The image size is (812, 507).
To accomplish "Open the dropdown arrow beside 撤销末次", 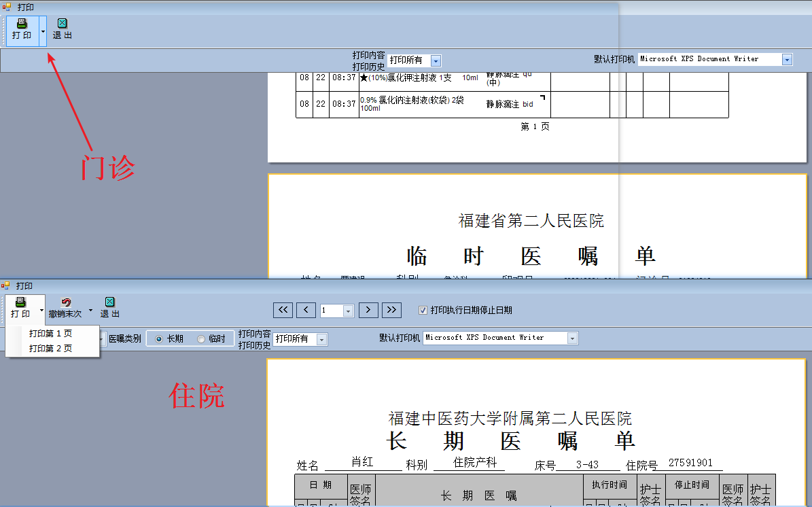I will [90, 310].
